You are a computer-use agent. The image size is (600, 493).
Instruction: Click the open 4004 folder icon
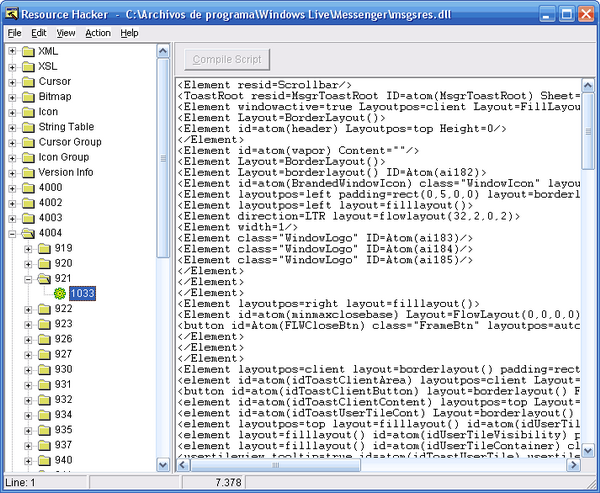[x=28, y=233]
